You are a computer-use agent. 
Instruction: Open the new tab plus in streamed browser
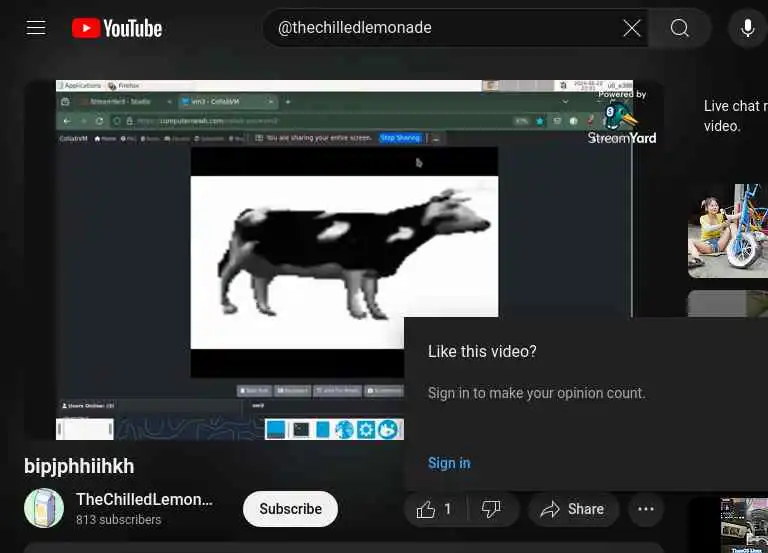(288, 101)
